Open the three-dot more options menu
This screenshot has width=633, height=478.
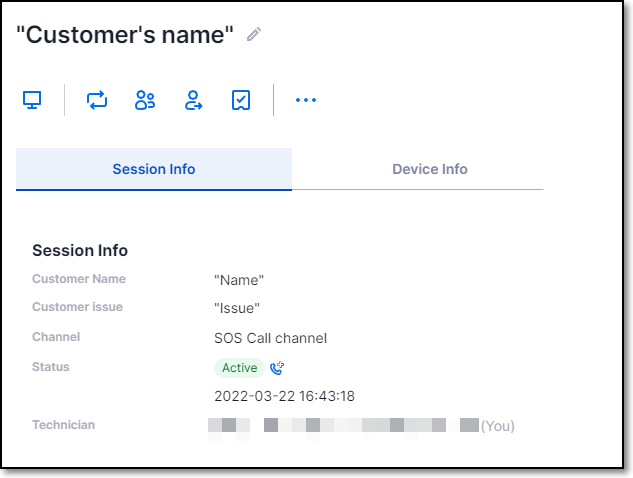pyautogui.click(x=306, y=100)
